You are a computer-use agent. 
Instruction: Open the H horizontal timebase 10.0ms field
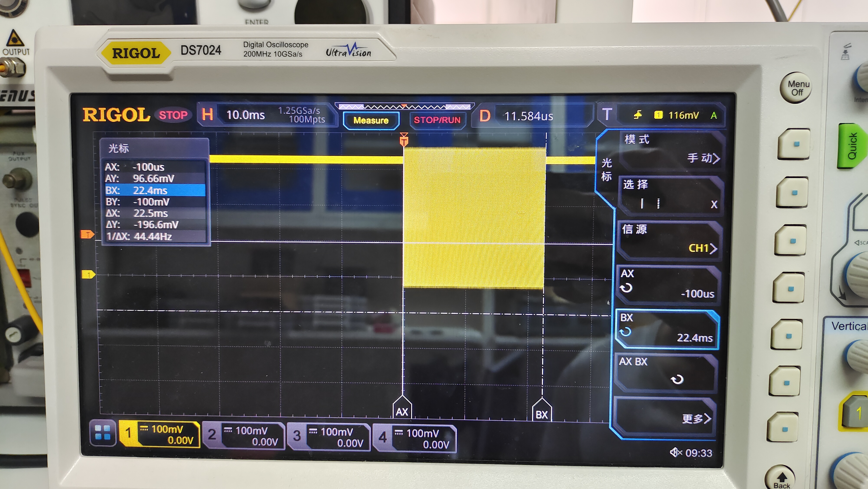click(267, 115)
